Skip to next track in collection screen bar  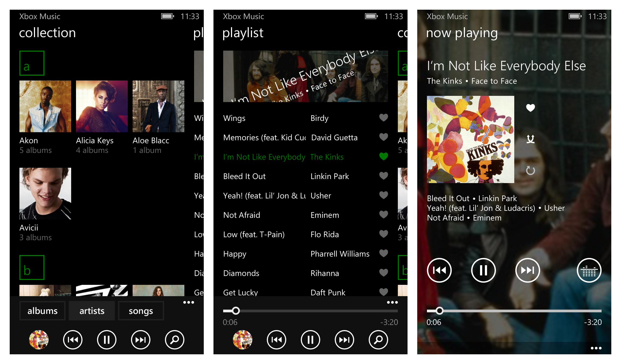pos(141,340)
